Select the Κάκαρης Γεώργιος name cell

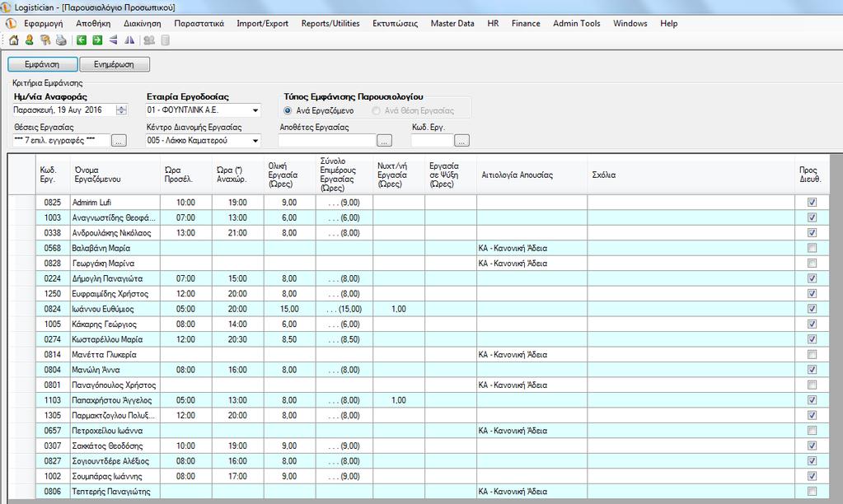[x=115, y=324]
